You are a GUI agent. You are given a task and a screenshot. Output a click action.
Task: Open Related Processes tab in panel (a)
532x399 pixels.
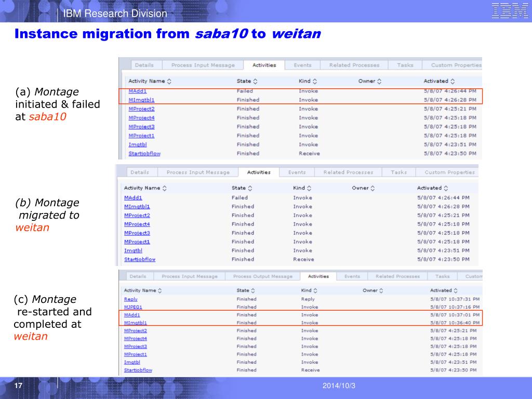354,65
